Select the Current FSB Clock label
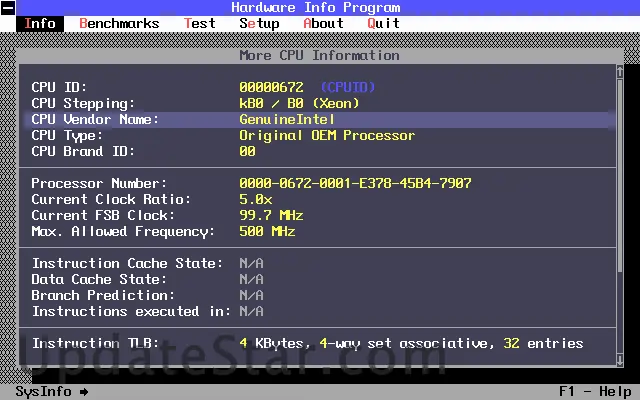This screenshot has height=400, width=640. click(103, 216)
